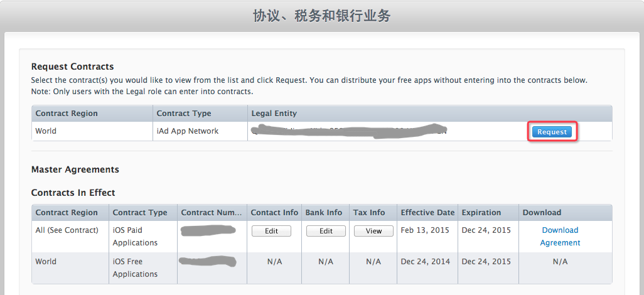This screenshot has width=644, height=295.
Task: Click the Legal Entity column header
Action: 274,114
